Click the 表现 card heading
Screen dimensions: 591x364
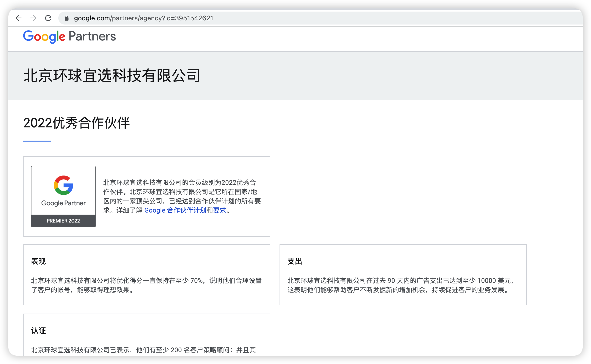[38, 262]
